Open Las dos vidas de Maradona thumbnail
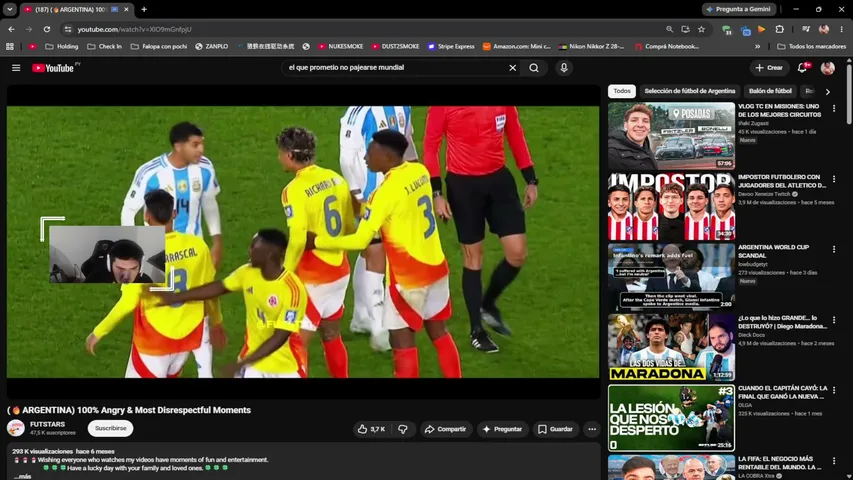 click(671, 347)
